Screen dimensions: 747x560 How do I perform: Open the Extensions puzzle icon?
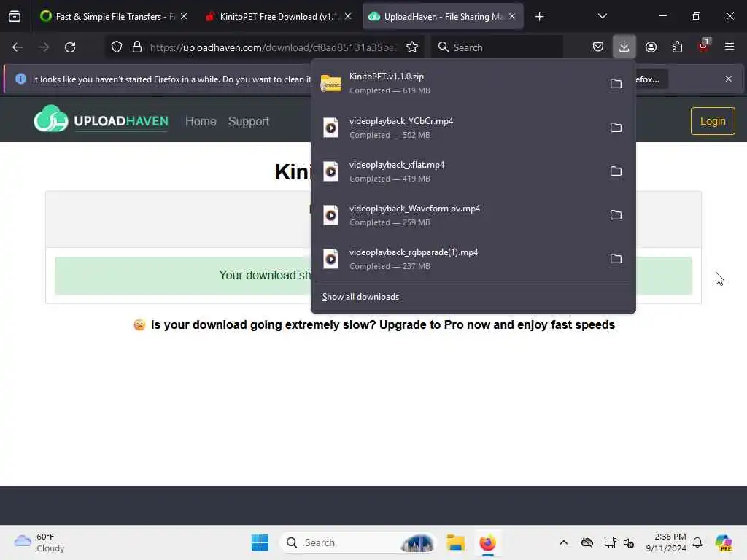[x=677, y=47]
